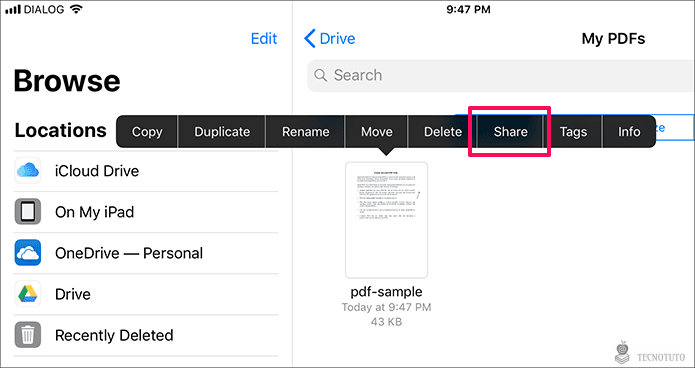Tap the cellular signal bars
The height and width of the screenshot is (368, 695).
tap(13, 9)
